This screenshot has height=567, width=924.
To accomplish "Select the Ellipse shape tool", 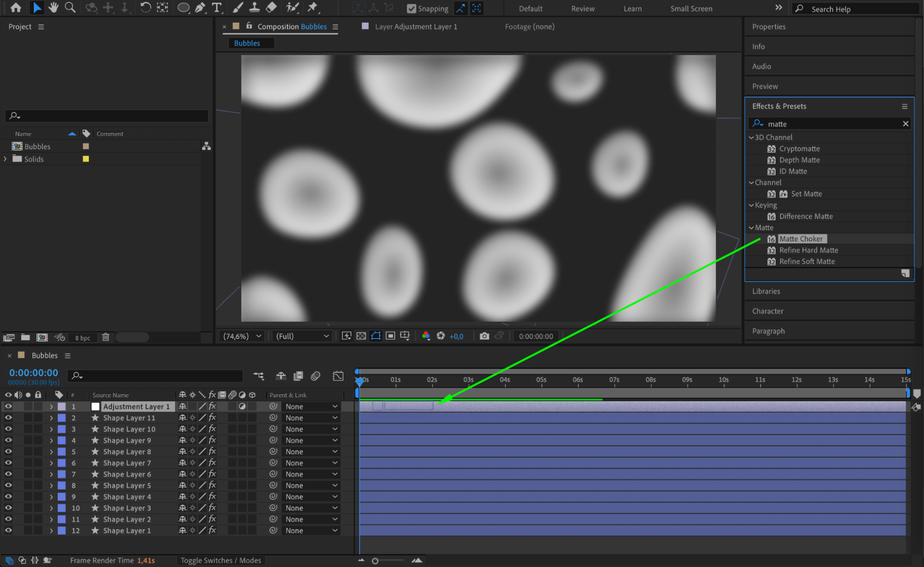I will (x=183, y=7).
